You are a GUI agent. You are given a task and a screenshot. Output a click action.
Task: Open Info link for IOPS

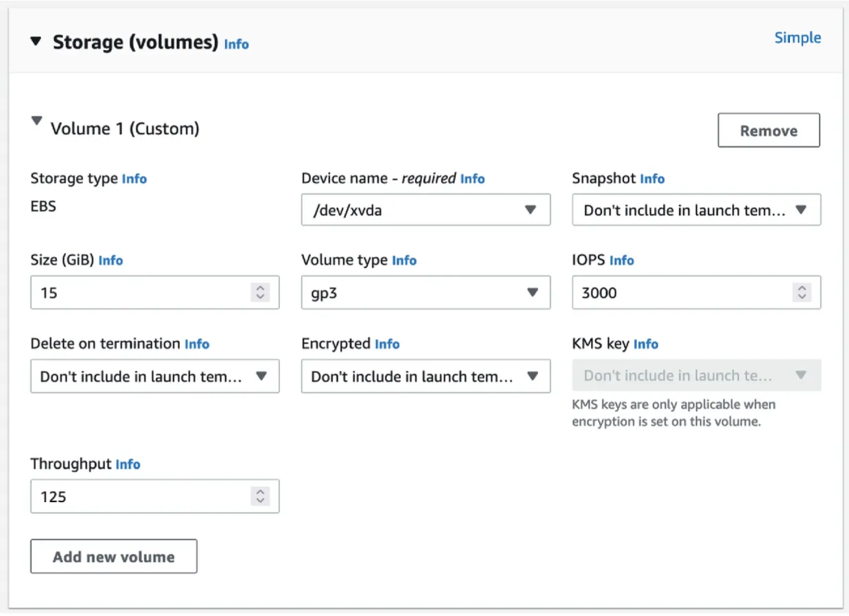622,261
